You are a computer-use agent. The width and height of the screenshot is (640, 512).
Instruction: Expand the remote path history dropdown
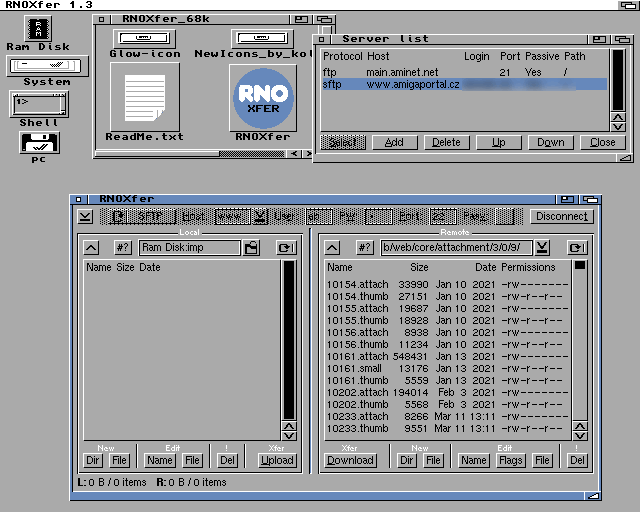(x=542, y=248)
